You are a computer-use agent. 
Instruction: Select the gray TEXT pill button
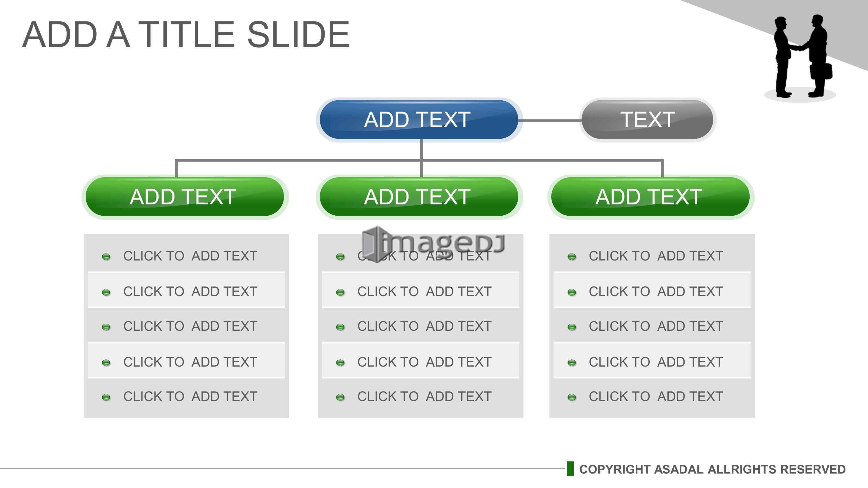coord(648,120)
